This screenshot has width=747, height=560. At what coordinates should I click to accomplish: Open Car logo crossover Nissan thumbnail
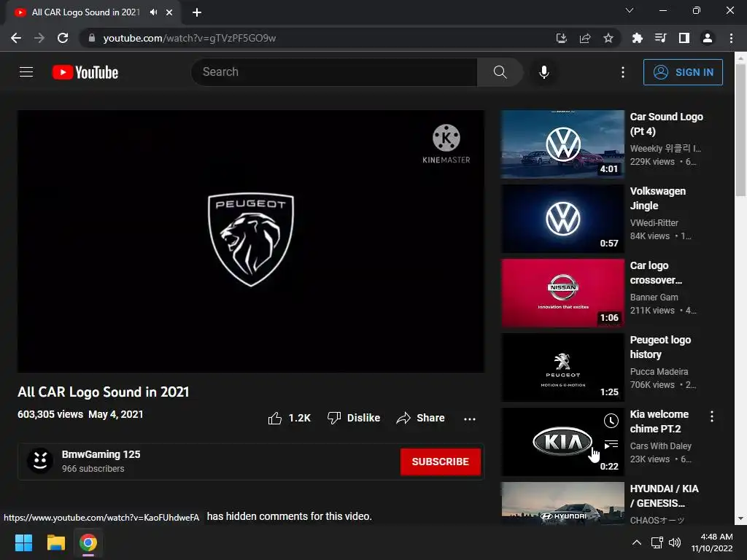pyautogui.click(x=562, y=293)
